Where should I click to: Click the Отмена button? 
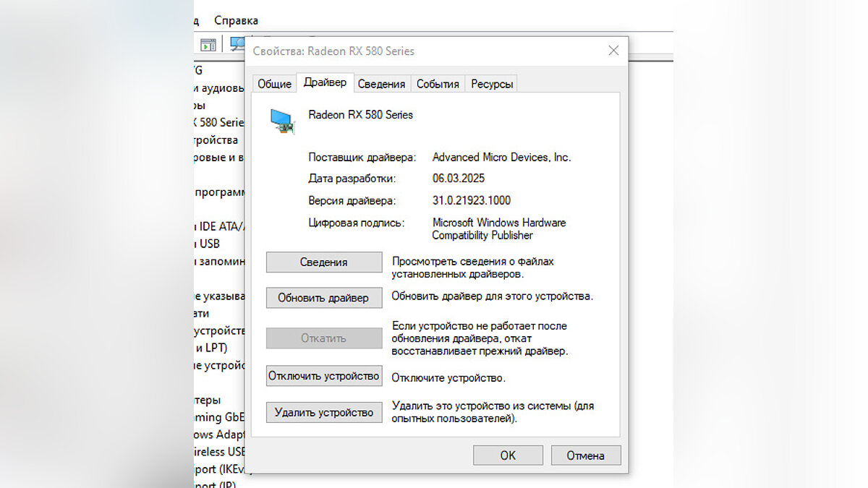coord(585,455)
